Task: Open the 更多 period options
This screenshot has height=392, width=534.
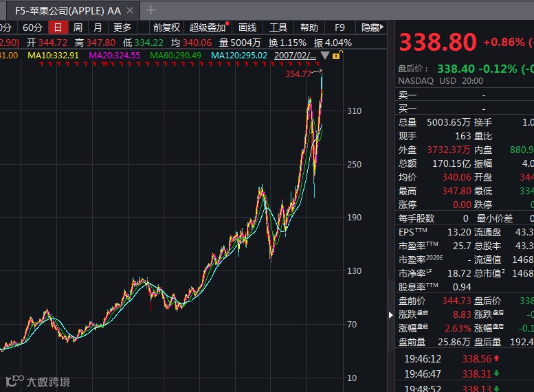Action: [x=122, y=27]
